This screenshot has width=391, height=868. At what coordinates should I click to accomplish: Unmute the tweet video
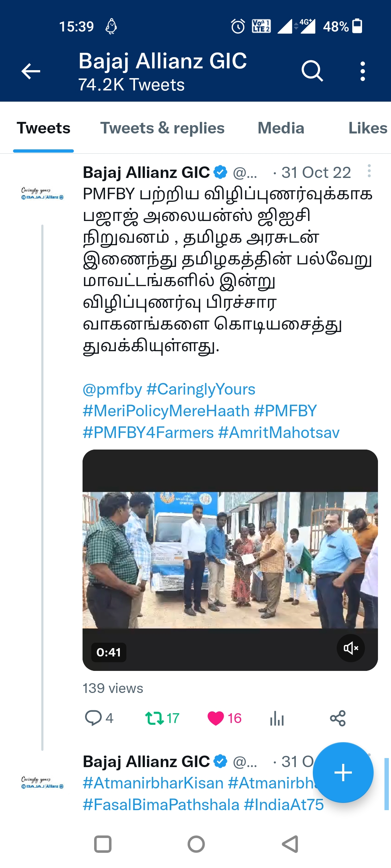coord(350,648)
